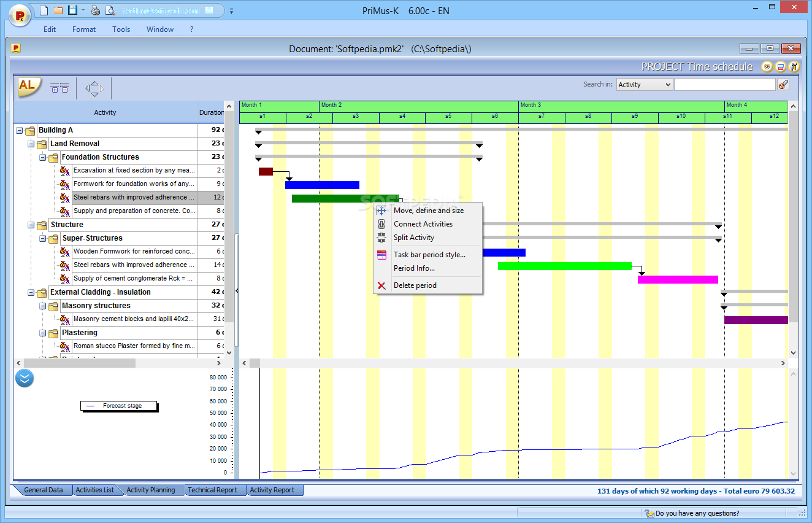
Task: Click the layout icon beside the eye
Action: (781, 67)
